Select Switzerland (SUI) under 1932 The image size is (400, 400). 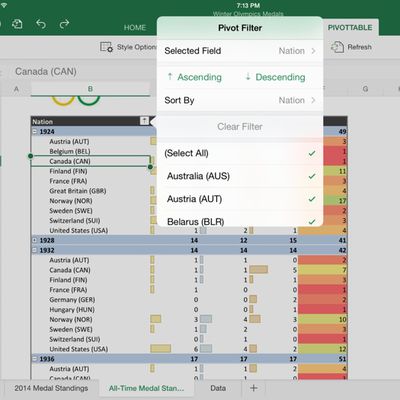75,339
